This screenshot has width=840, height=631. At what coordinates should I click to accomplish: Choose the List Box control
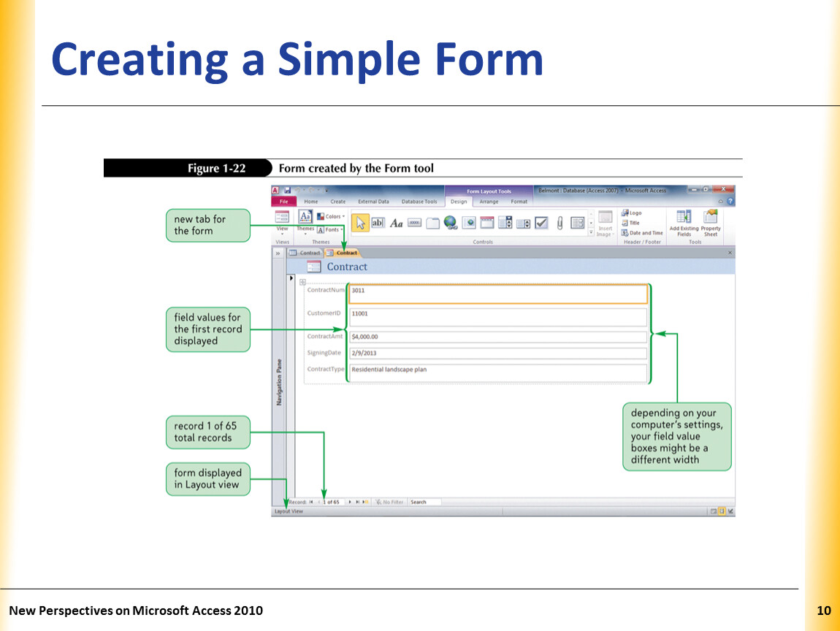(x=524, y=223)
